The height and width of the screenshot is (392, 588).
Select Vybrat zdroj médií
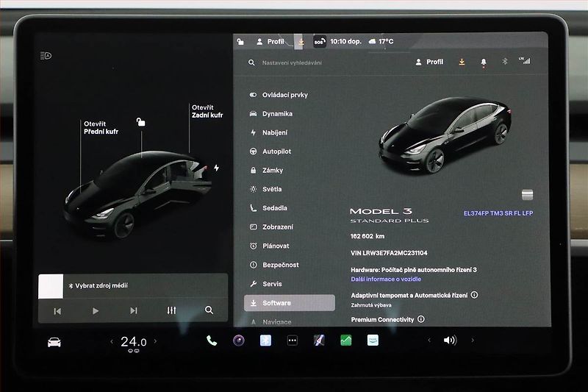click(x=98, y=285)
